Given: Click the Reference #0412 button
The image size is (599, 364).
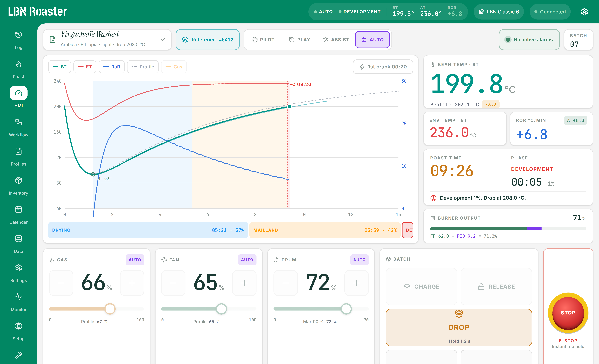Looking at the screenshot, I should click(208, 40).
